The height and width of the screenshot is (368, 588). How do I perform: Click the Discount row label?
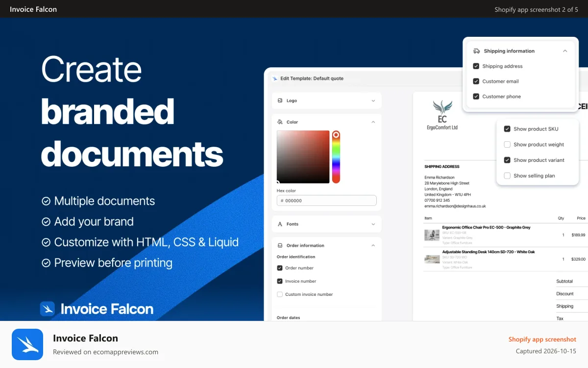point(564,293)
